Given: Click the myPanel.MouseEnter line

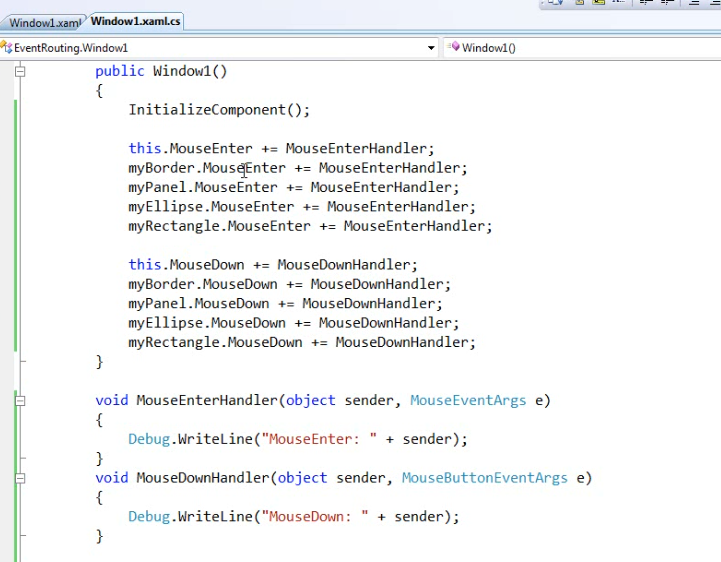Looking at the screenshot, I should coord(293,187).
